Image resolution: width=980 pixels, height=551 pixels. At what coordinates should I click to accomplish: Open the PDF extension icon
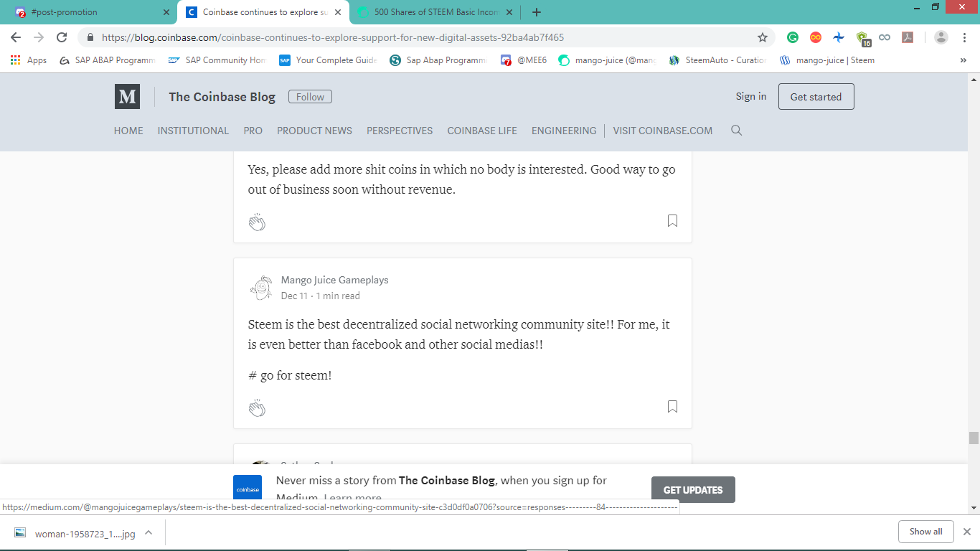point(908,37)
